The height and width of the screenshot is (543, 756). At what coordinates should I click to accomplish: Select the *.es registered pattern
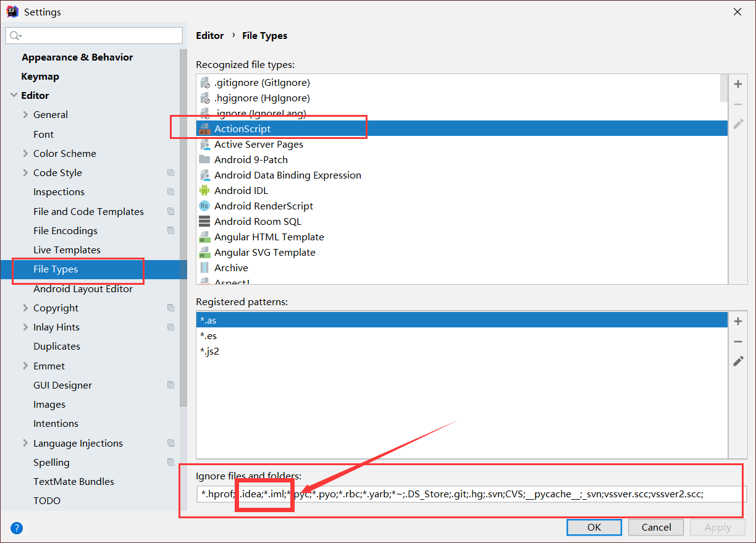pyautogui.click(x=462, y=336)
